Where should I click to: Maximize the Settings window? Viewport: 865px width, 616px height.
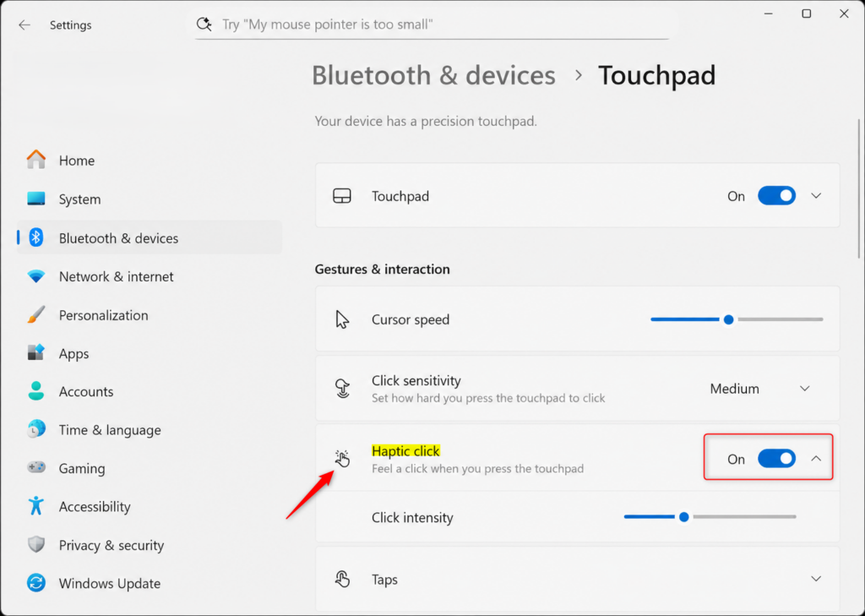[x=806, y=14]
